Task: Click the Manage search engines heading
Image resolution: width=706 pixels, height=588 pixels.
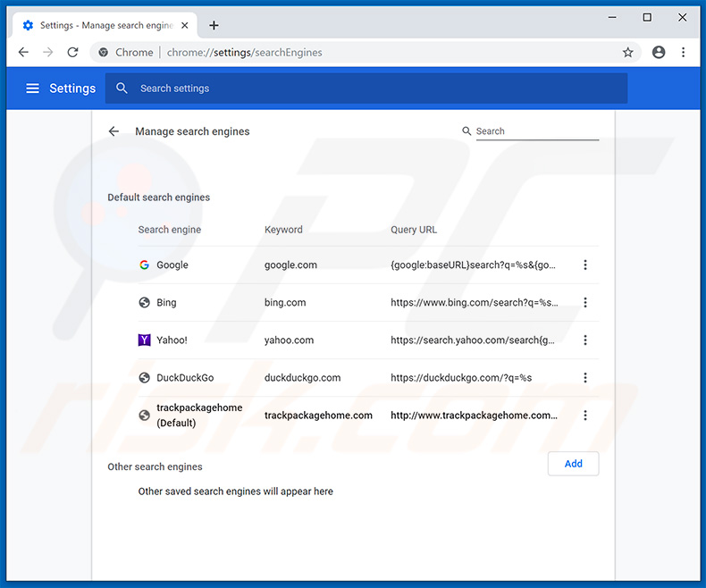Action: click(192, 131)
